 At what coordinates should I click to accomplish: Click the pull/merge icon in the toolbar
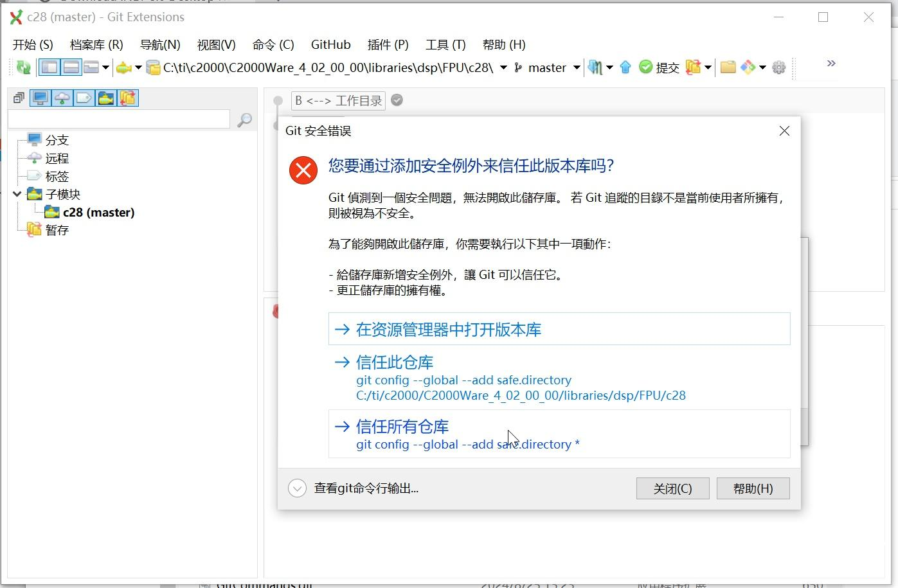[595, 67]
